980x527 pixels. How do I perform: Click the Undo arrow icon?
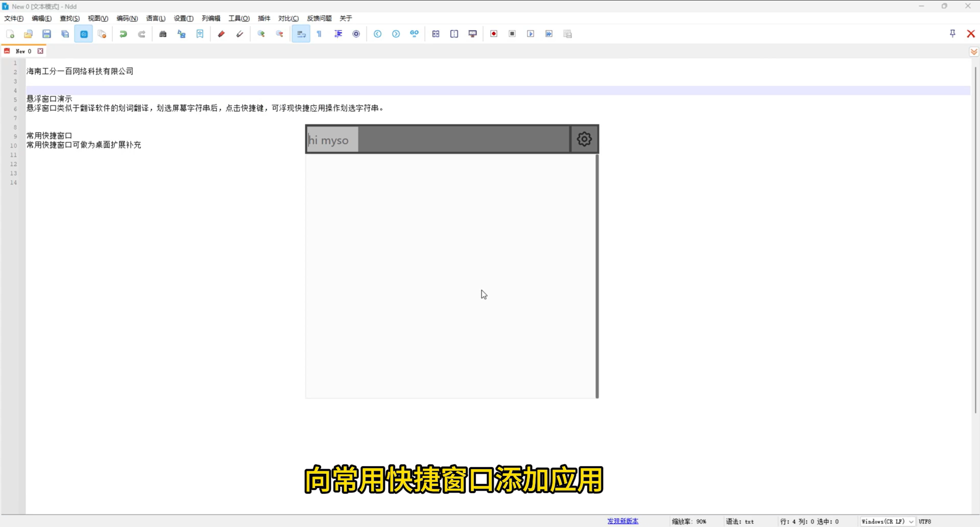click(123, 34)
